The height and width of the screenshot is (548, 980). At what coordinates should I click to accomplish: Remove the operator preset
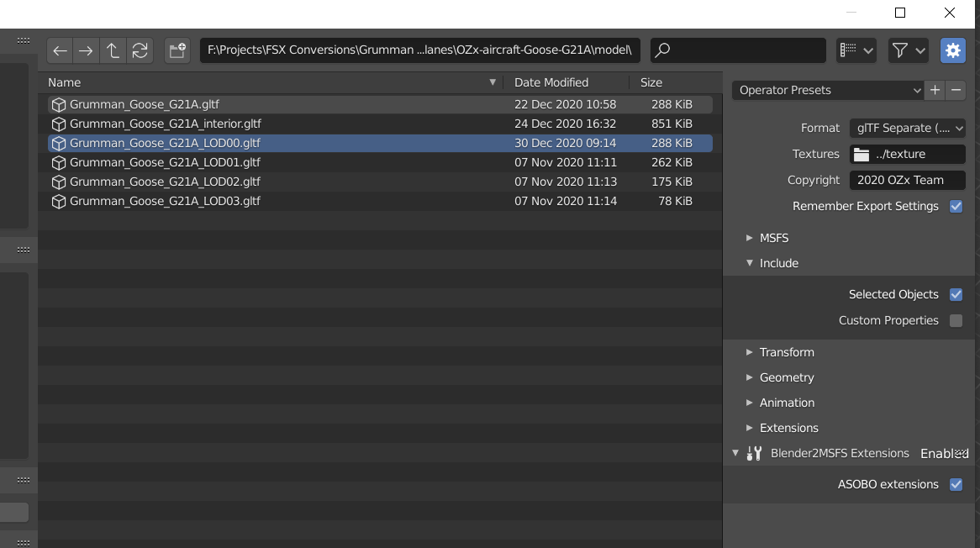[x=956, y=90]
